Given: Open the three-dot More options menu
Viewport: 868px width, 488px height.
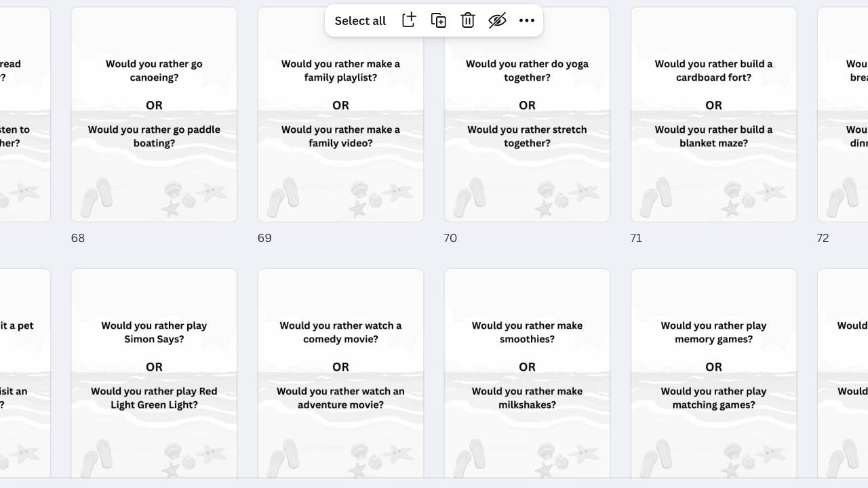Looking at the screenshot, I should tap(527, 20).
